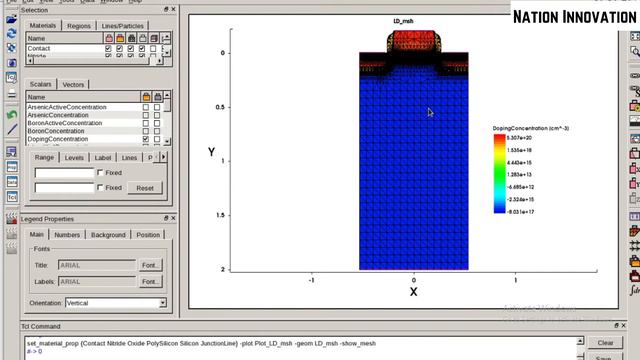This screenshot has width=640, height=360.
Task: Click the selection panel monitor icon
Action: (11, 152)
